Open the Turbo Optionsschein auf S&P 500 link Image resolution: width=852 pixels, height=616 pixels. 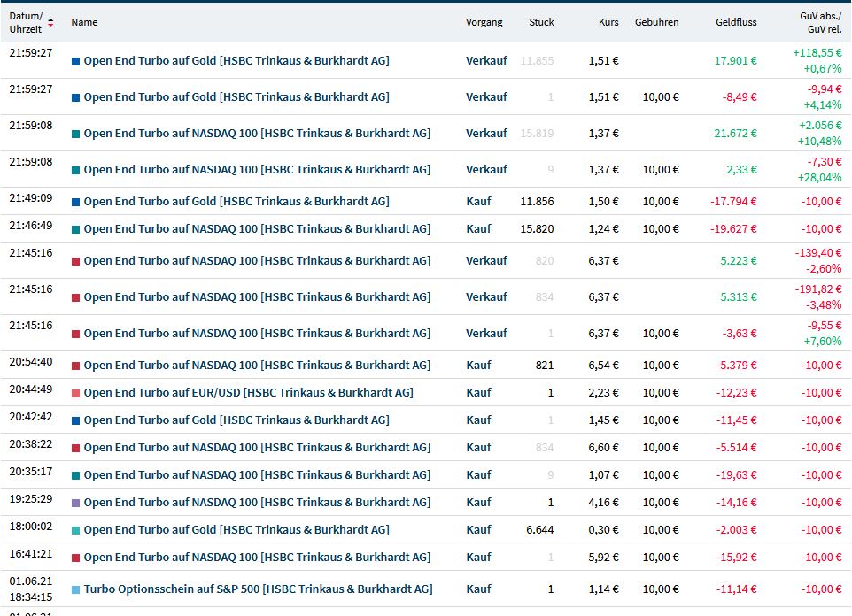coord(258,589)
